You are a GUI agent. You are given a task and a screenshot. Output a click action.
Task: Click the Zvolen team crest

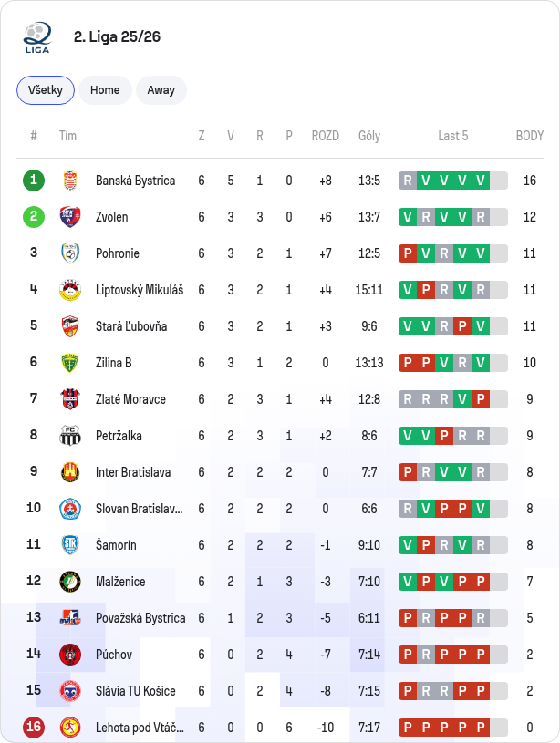pos(70,217)
